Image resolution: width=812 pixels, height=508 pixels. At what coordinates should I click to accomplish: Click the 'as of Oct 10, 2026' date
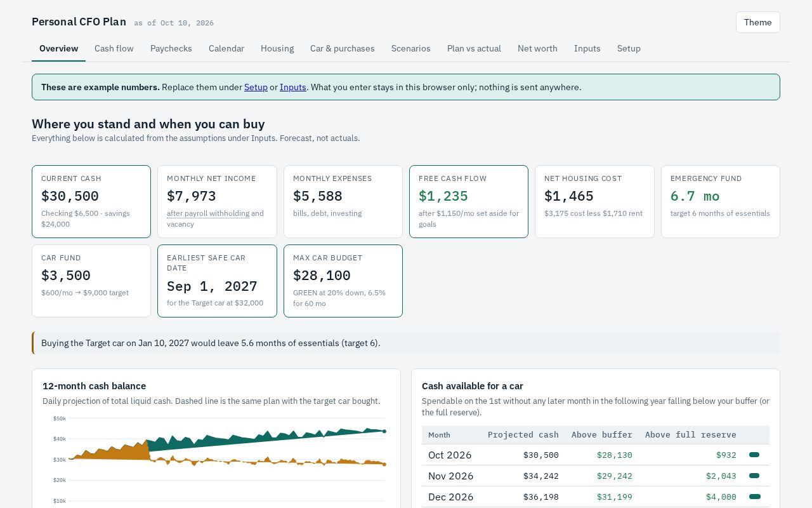[x=174, y=23]
